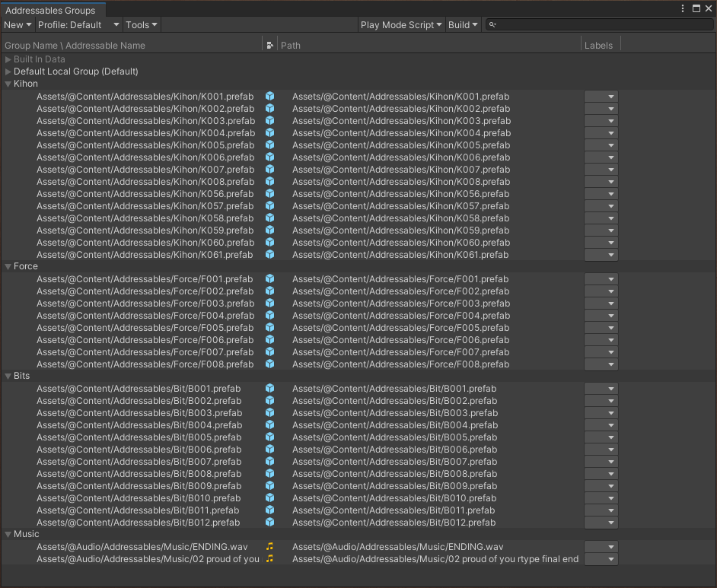Click the search magnifier icon in the toolbar
Image resolution: width=717 pixels, height=588 pixels.
[x=492, y=24]
